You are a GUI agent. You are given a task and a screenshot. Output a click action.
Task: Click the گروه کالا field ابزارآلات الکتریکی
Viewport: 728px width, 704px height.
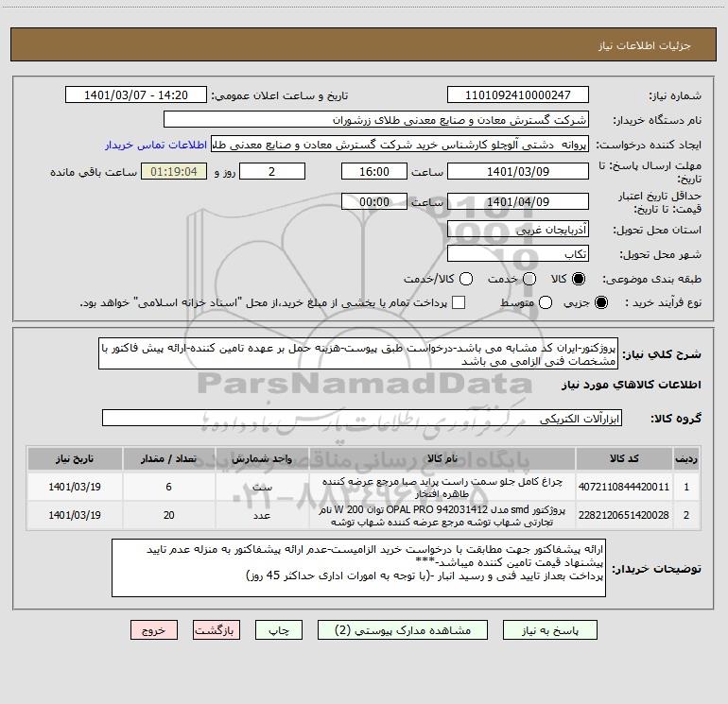[362, 418]
